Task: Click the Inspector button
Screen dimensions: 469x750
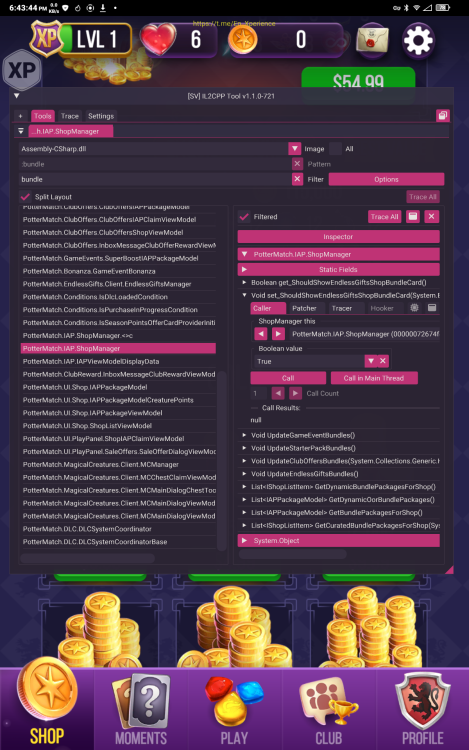Action: (x=338, y=237)
